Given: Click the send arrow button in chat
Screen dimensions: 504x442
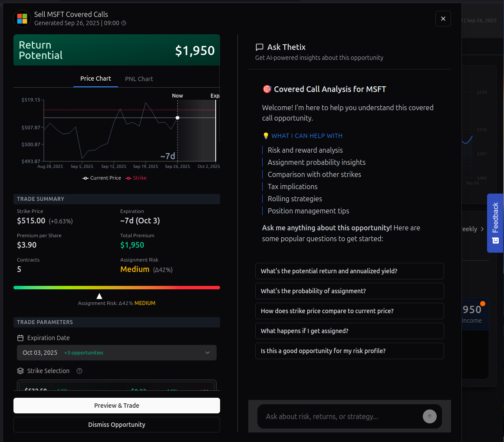Looking at the screenshot, I should click(x=429, y=416).
